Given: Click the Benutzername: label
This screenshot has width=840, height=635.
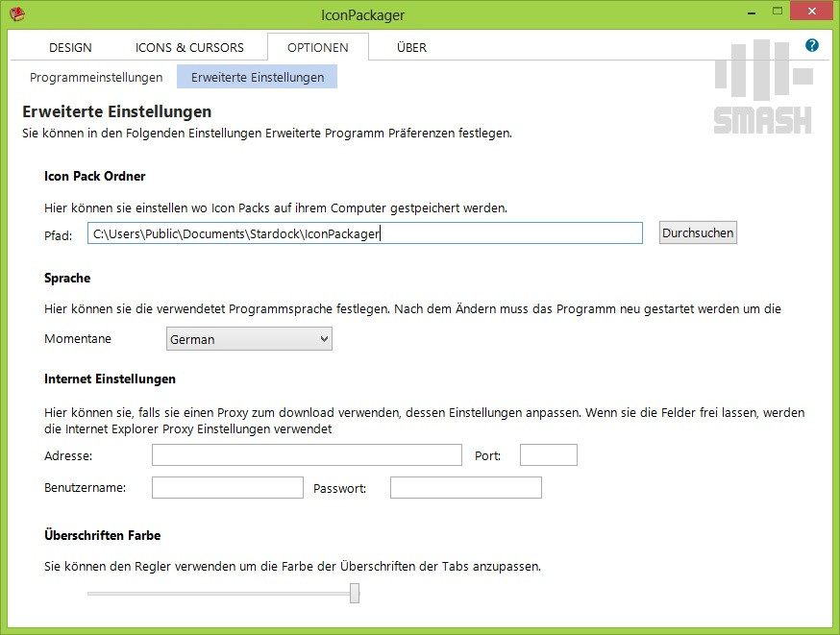Looking at the screenshot, I should point(85,488).
